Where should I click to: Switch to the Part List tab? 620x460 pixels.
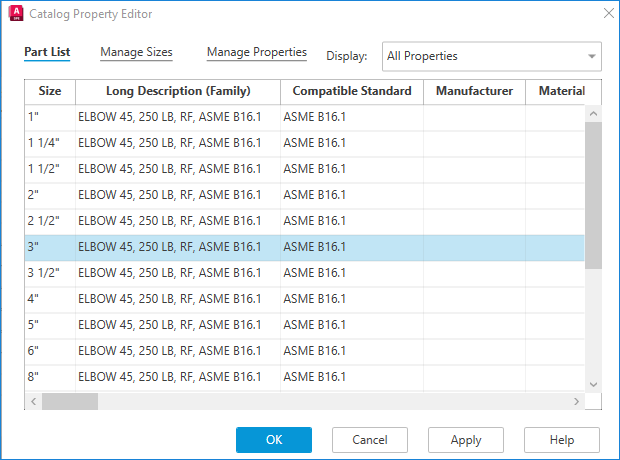point(47,53)
